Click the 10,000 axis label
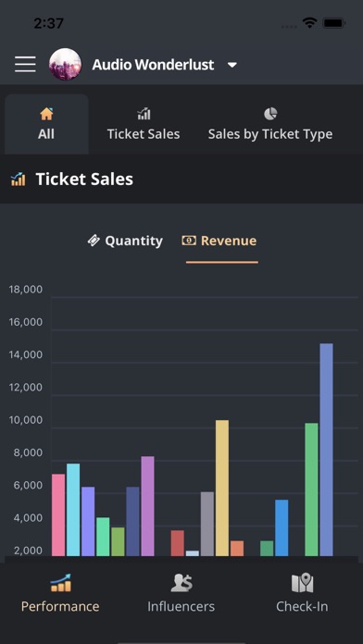This screenshot has width=363, height=644. pos(26,420)
